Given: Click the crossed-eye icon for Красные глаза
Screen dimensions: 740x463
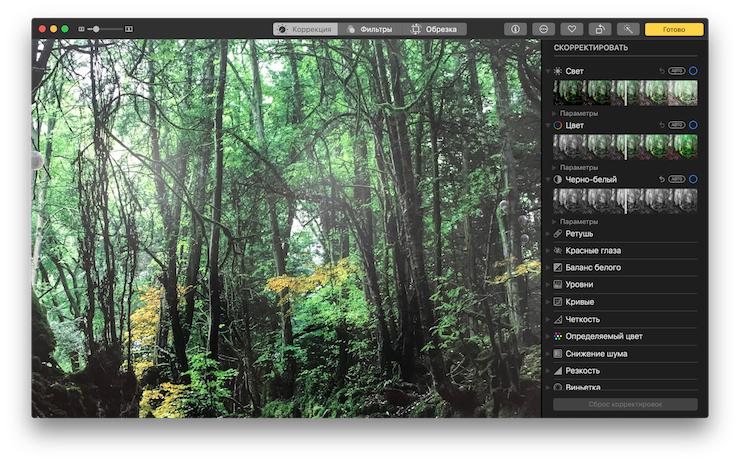Looking at the screenshot, I should click(x=558, y=251).
